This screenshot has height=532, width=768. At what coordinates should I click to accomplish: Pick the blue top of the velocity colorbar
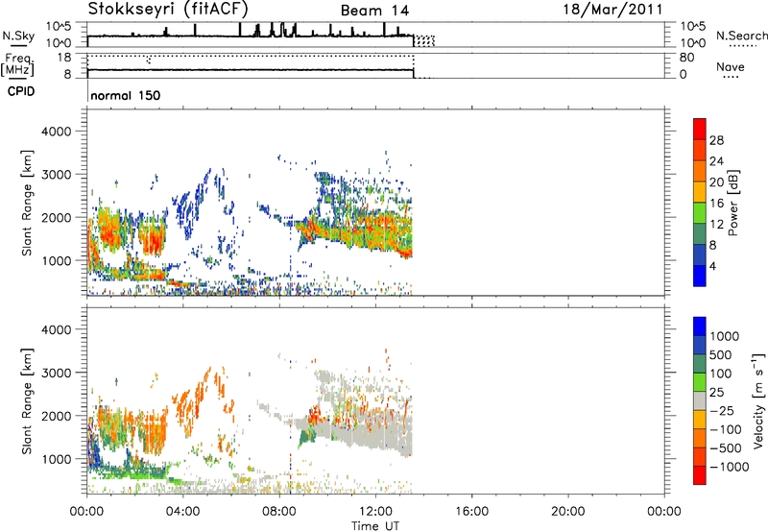[700, 326]
